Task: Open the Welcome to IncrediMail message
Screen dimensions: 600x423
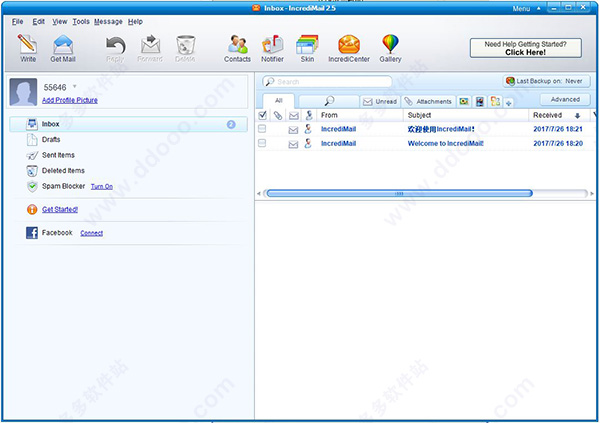Action: coord(445,144)
